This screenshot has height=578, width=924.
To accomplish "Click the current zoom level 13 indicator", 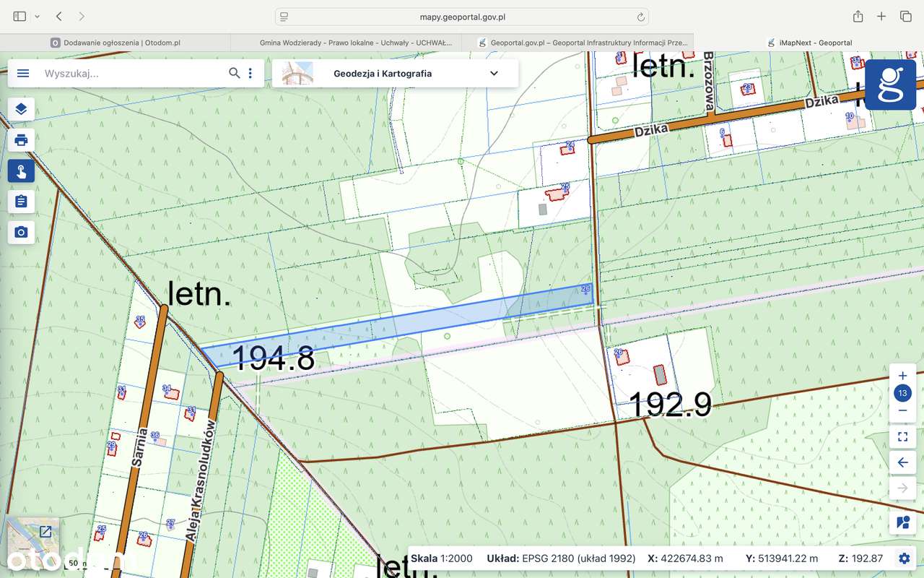I will pos(902,393).
